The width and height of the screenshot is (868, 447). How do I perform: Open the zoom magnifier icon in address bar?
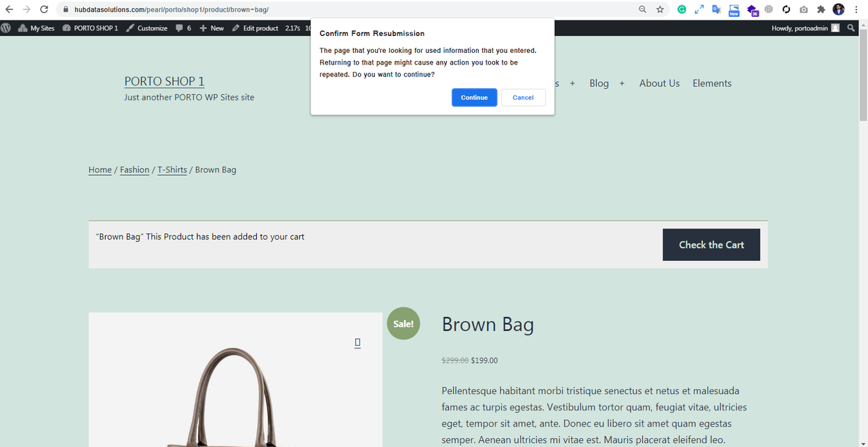pyautogui.click(x=642, y=9)
